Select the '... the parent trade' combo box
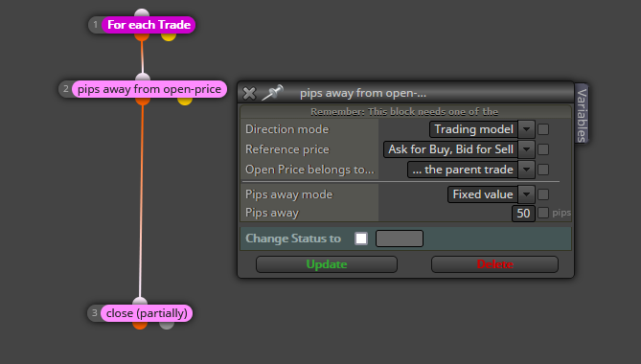This screenshot has width=641, height=364. coord(463,170)
